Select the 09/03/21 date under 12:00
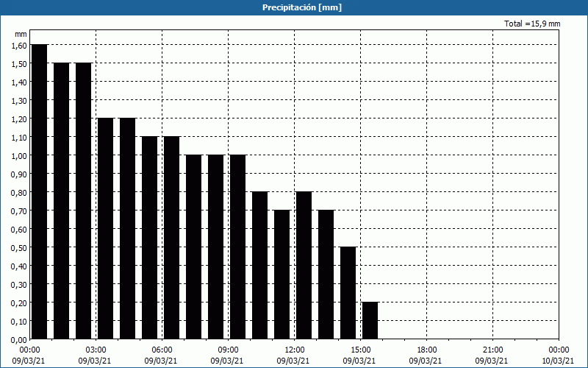This screenshot has width=588, height=368. 293,361
